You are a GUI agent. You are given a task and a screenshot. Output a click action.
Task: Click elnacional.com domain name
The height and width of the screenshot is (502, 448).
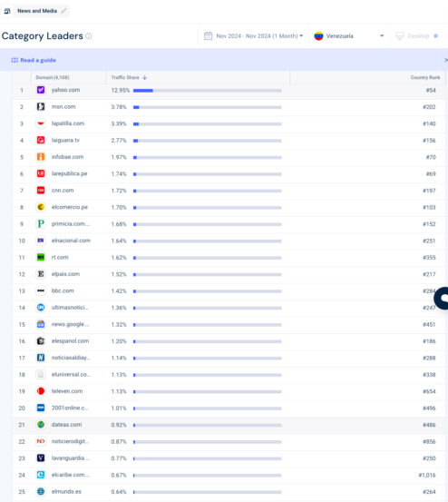(71, 241)
